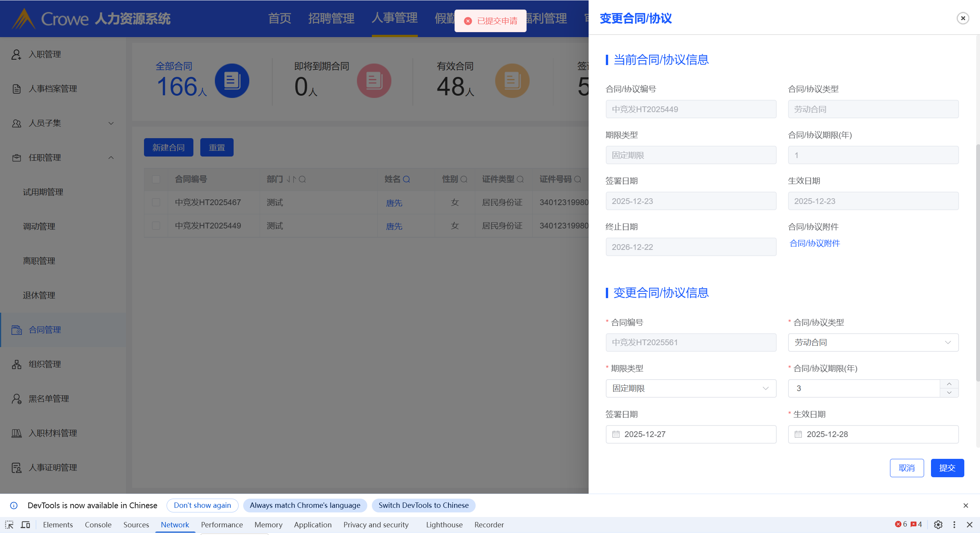
Task: Click the 有效合同 orange document icon
Action: [x=512, y=81]
